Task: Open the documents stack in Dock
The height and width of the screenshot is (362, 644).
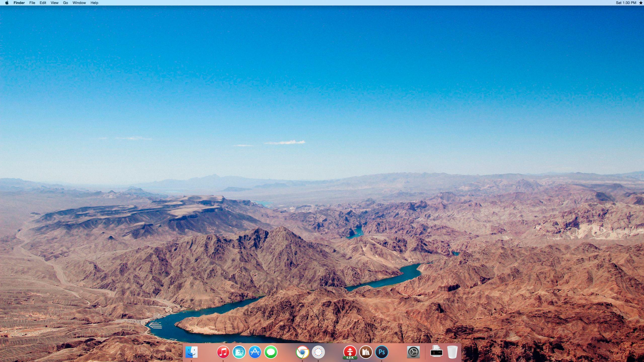Action: (x=436, y=351)
